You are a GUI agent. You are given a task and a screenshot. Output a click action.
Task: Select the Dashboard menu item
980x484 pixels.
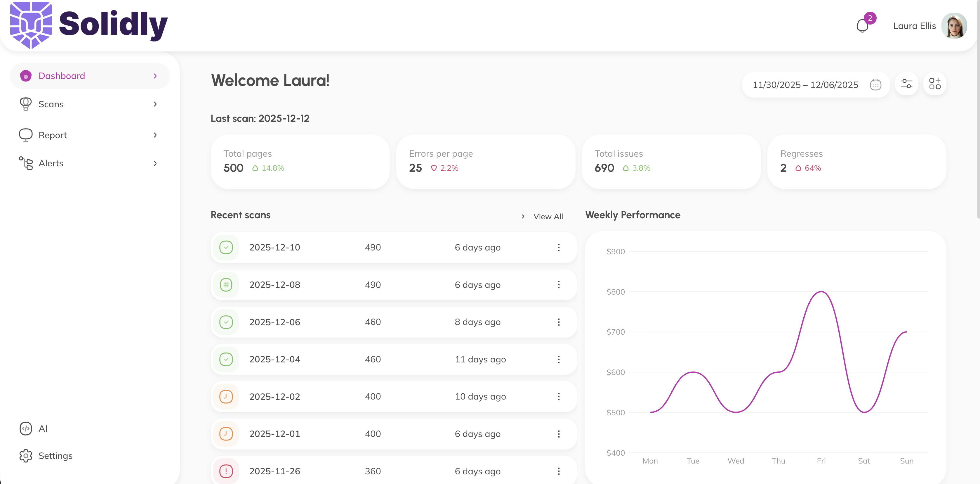tap(62, 76)
